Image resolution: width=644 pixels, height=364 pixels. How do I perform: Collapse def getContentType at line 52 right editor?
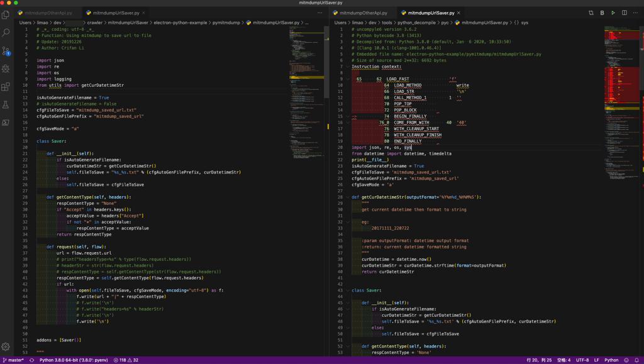pos(348,346)
